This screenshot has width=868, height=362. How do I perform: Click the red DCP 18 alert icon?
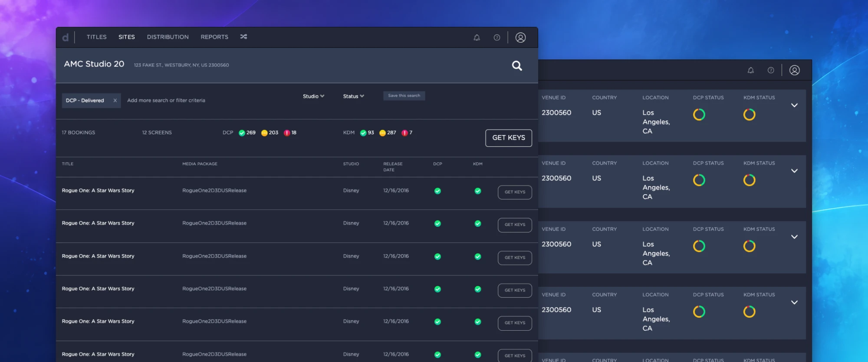[287, 133]
